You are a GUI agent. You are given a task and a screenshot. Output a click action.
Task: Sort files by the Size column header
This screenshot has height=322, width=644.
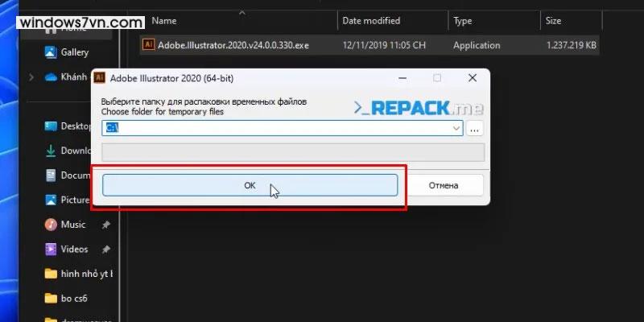(554, 20)
